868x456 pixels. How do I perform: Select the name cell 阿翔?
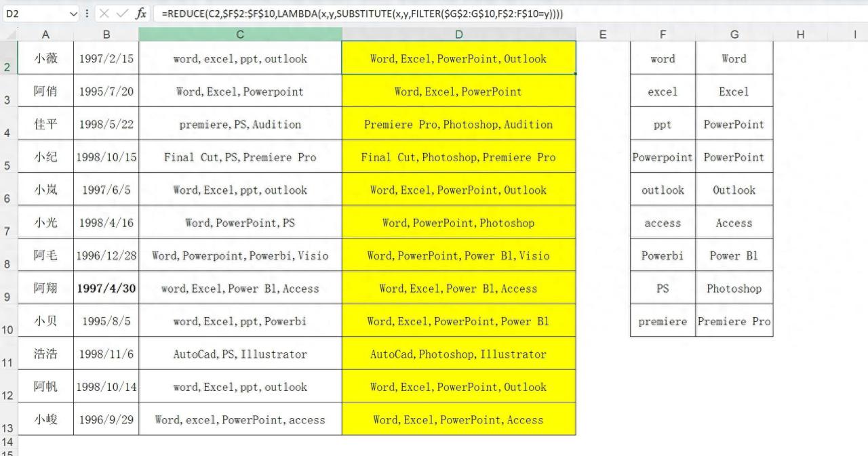pos(45,289)
